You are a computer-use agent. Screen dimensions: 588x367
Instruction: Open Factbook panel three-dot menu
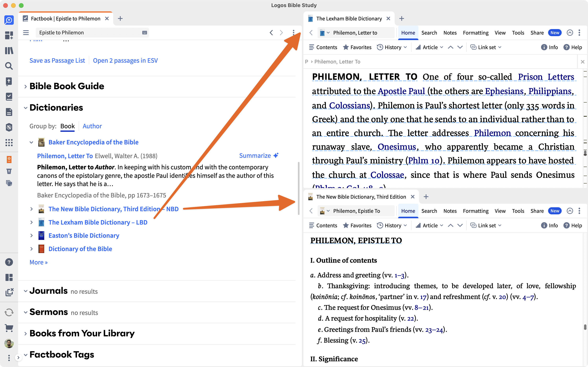[294, 33]
